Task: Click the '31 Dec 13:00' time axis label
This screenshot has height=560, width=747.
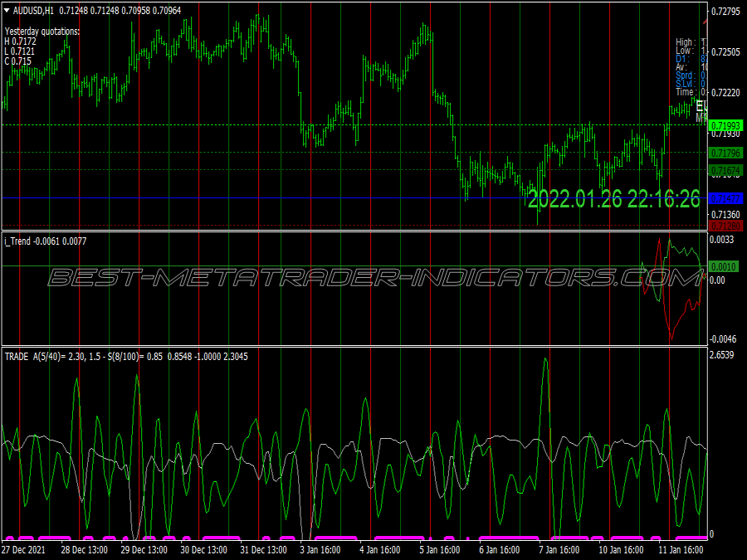Action: [x=263, y=550]
